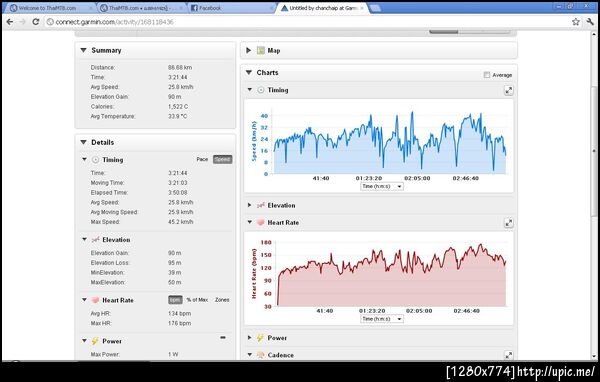Show Heart Rate as % of Max
This screenshot has height=382, width=600.
point(197,300)
